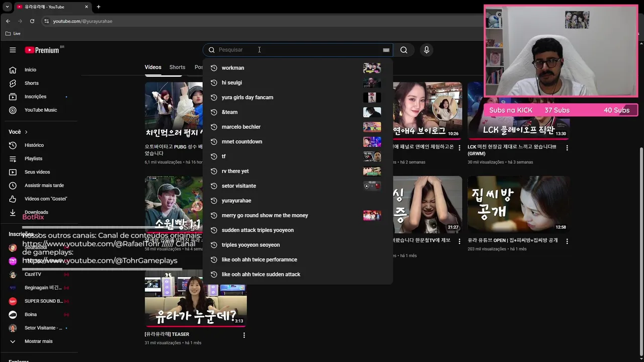Open the on-screen keyboard icon in search box
The width and height of the screenshot is (644, 362).
coord(386,50)
